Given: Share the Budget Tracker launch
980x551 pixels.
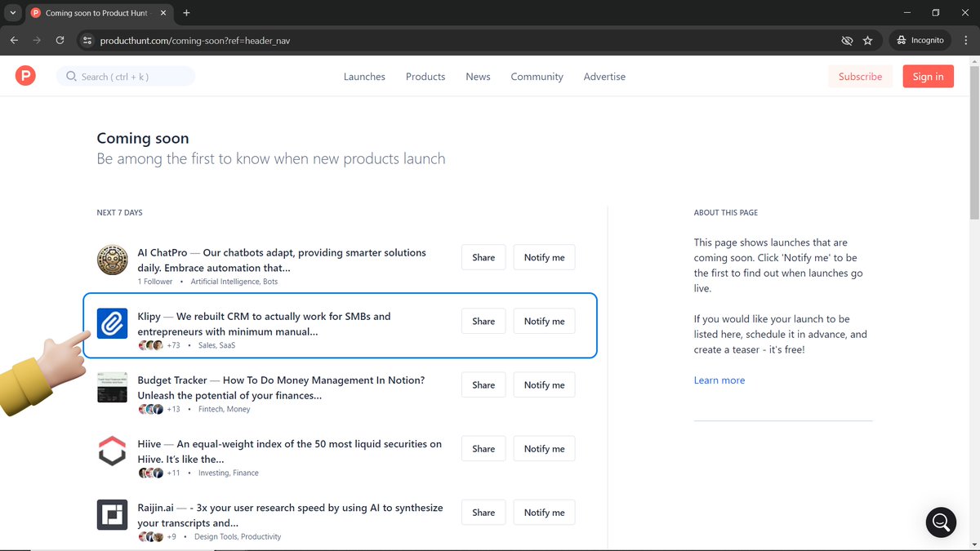Looking at the screenshot, I should (483, 384).
